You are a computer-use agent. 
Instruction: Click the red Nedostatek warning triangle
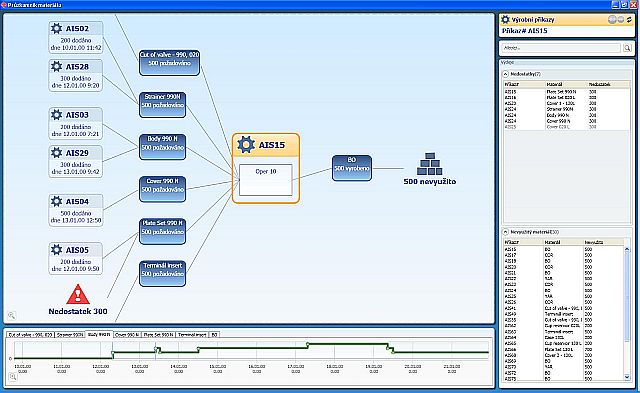pos(78,295)
